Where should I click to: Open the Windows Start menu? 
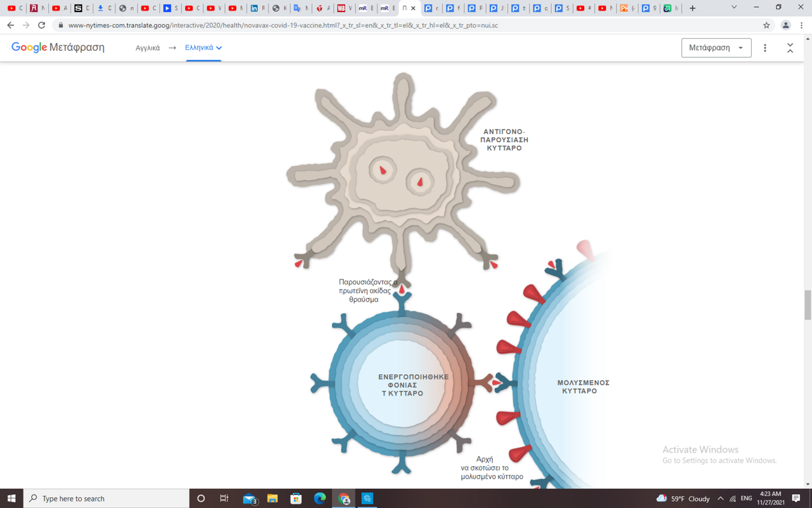[x=11, y=498]
